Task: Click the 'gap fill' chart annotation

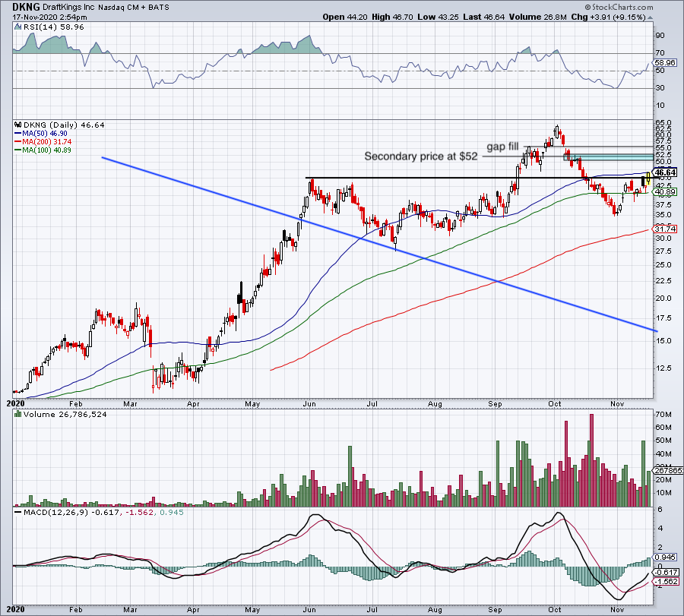Action: pyautogui.click(x=502, y=147)
